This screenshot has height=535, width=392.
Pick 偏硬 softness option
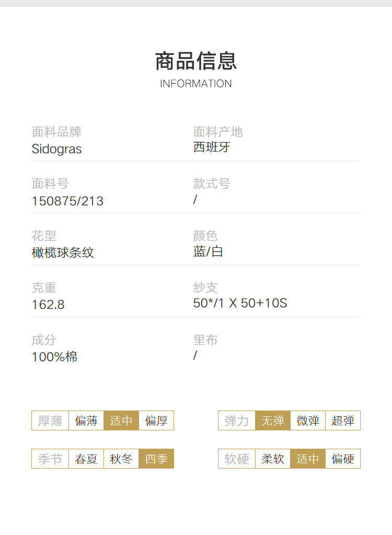point(343,459)
